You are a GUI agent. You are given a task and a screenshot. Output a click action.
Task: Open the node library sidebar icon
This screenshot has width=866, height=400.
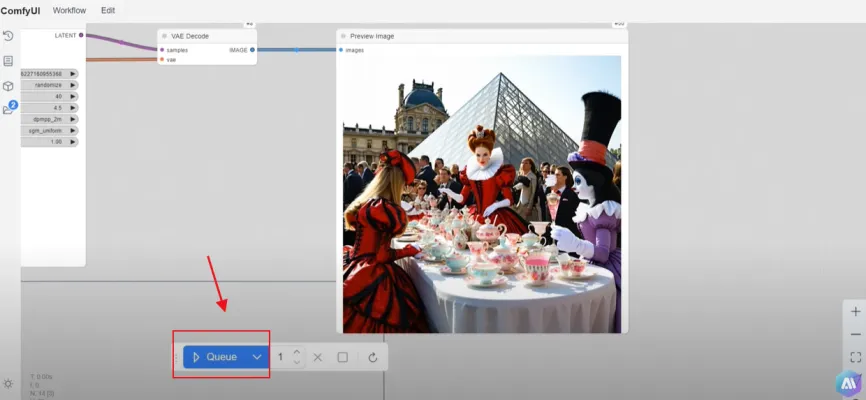coord(8,61)
